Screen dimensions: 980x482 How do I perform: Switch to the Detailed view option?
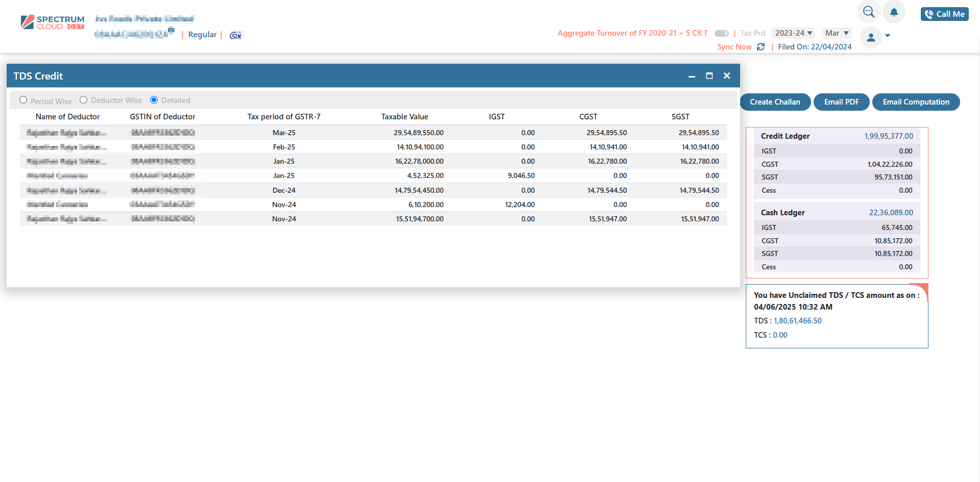pos(154,100)
